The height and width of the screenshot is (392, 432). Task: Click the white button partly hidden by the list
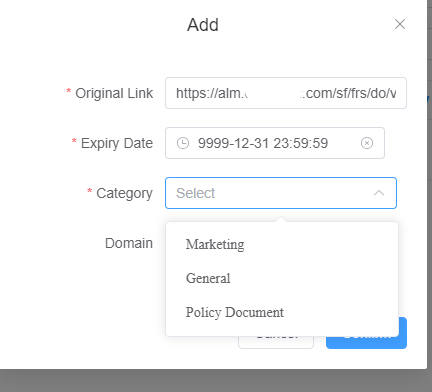pyautogui.click(x=276, y=342)
